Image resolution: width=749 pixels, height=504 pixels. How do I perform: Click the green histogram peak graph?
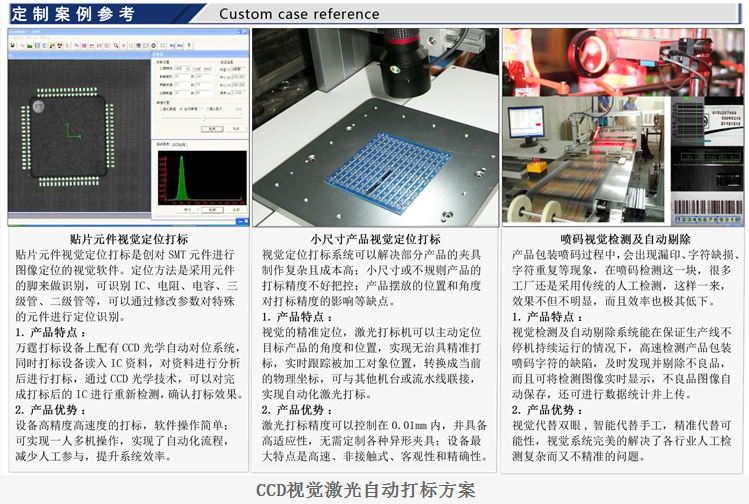(x=202, y=176)
